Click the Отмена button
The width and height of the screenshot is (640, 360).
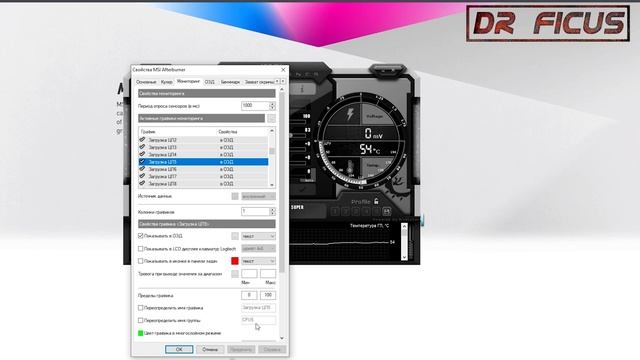tap(210, 349)
